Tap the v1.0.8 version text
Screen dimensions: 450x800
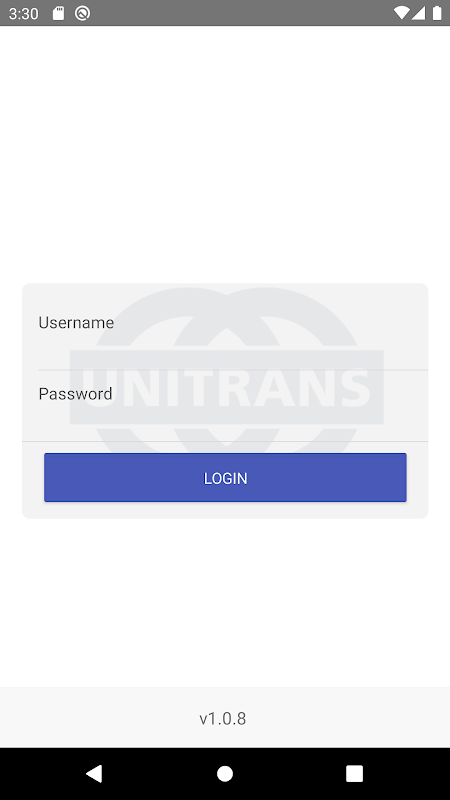click(x=222, y=718)
